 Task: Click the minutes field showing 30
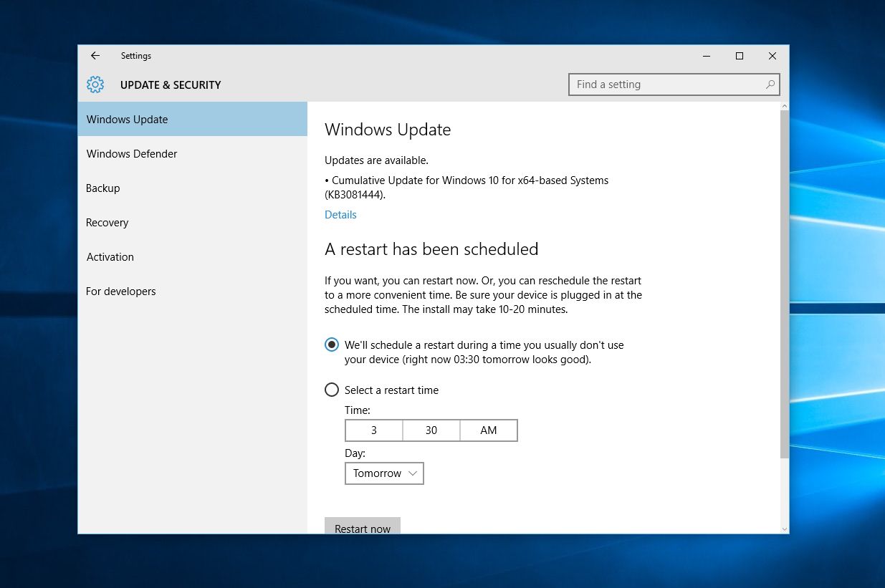[431, 430]
